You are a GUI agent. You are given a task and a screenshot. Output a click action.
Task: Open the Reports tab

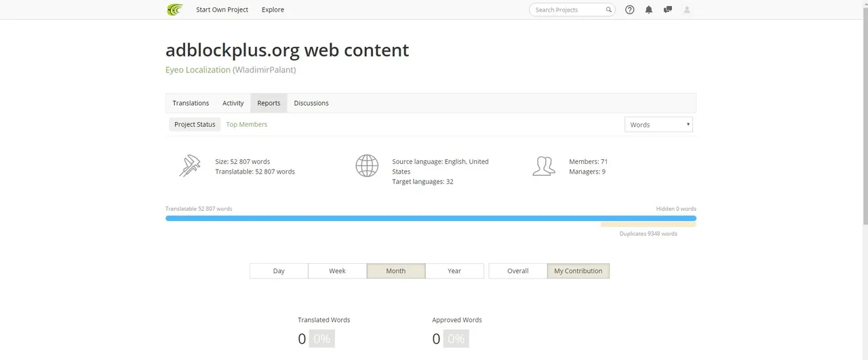click(x=269, y=103)
